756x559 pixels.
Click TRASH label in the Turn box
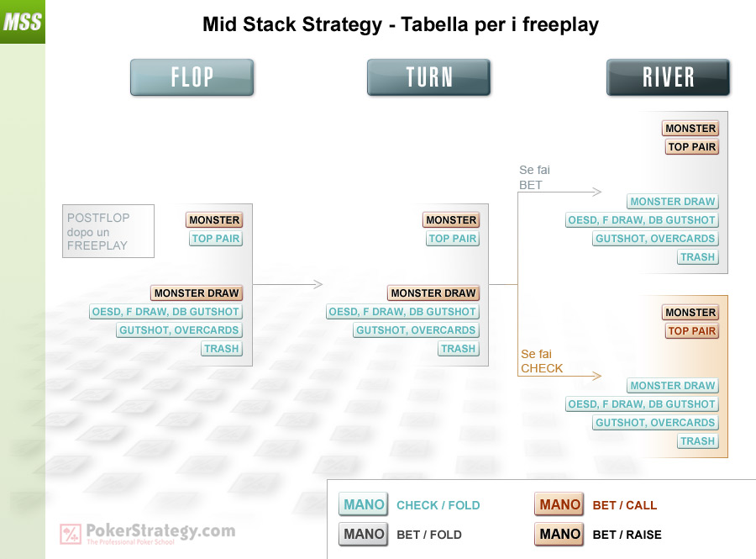pos(458,348)
